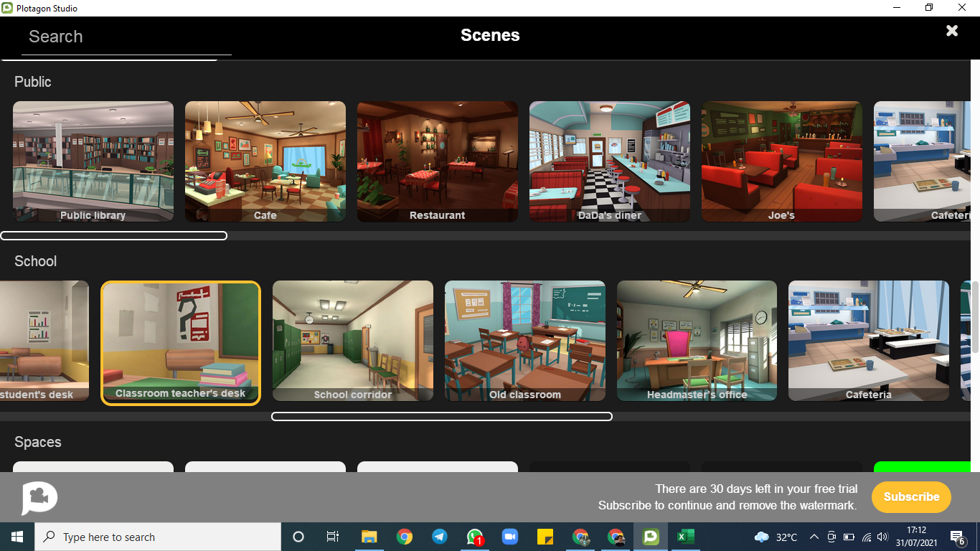Select the Public library scene
980x551 pixels.
tap(93, 161)
